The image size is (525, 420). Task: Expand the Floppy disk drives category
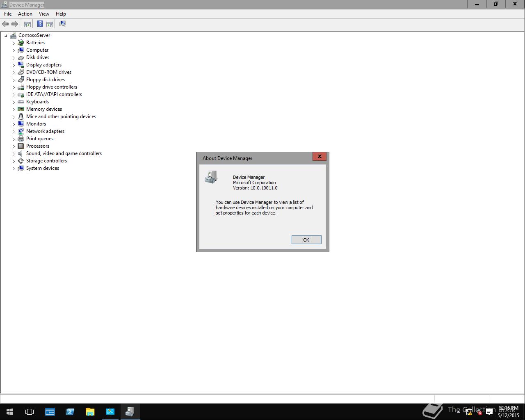(x=14, y=80)
